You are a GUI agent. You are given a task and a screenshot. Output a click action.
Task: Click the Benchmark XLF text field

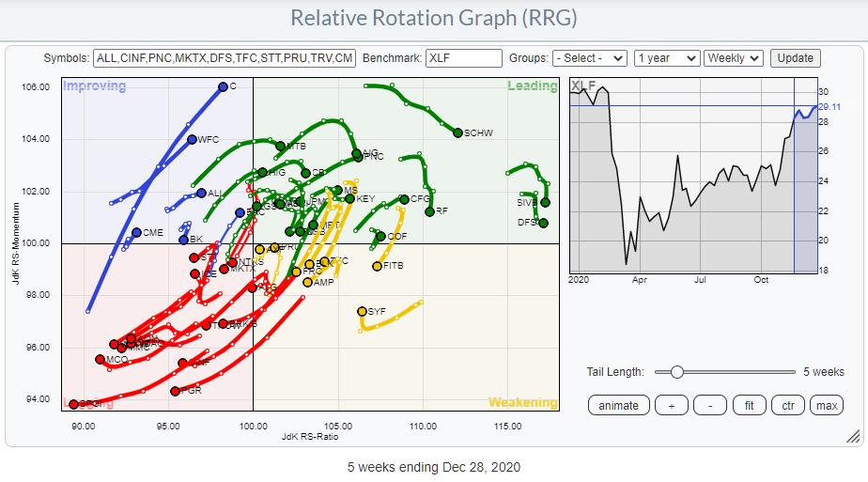[x=463, y=58]
